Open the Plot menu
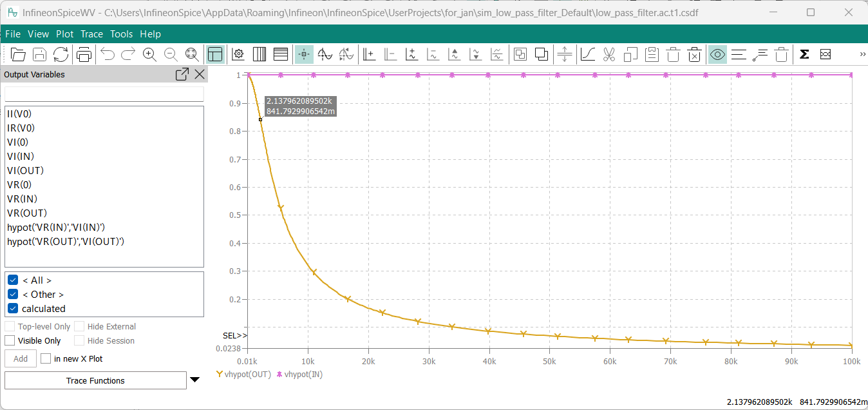This screenshot has width=868, height=410. coord(64,34)
